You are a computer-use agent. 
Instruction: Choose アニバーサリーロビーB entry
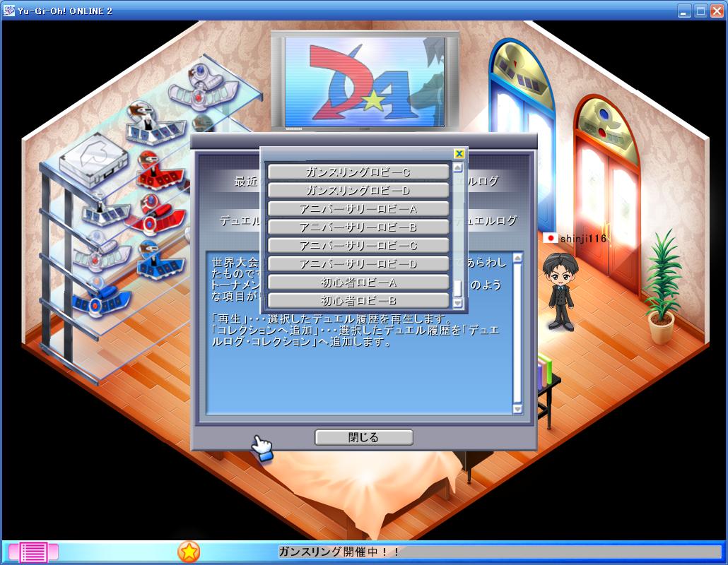358,227
